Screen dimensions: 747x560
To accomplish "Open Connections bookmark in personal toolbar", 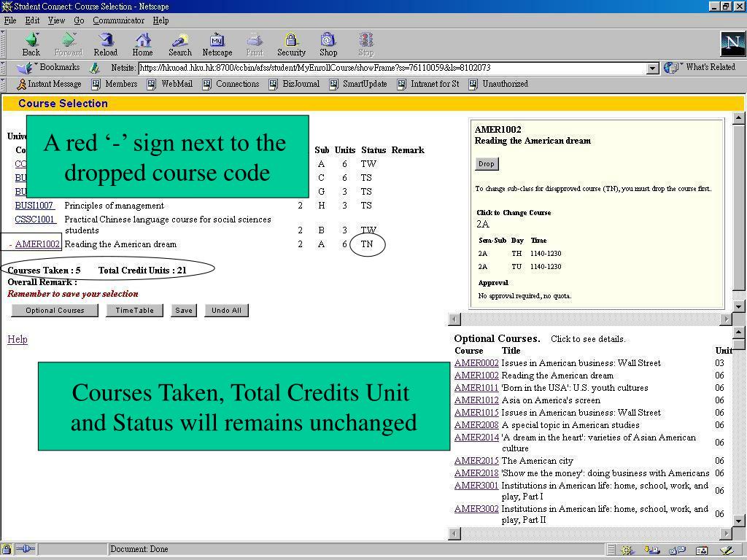I will 231,84.
